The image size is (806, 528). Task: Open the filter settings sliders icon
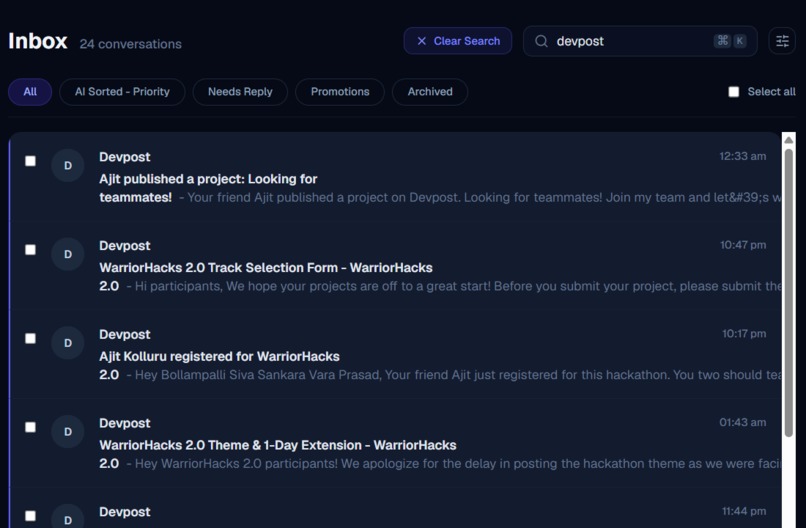coord(782,41)
